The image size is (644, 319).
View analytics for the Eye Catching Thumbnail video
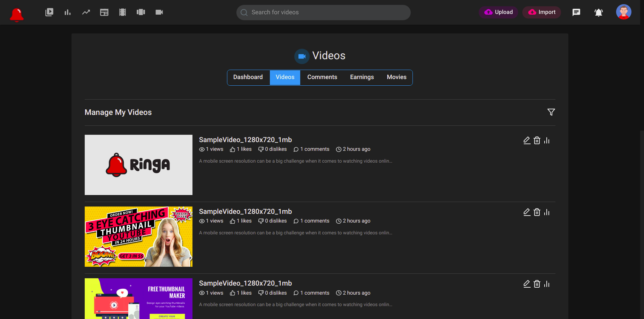[x=547, y=212]
